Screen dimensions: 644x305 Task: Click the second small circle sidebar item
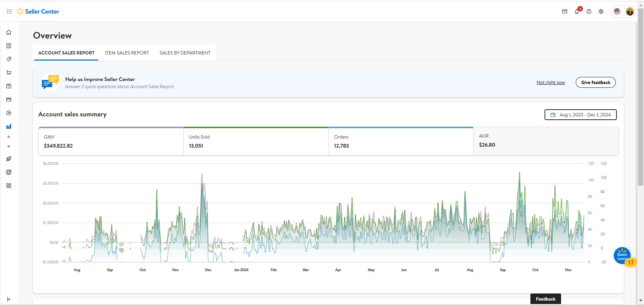9,146
